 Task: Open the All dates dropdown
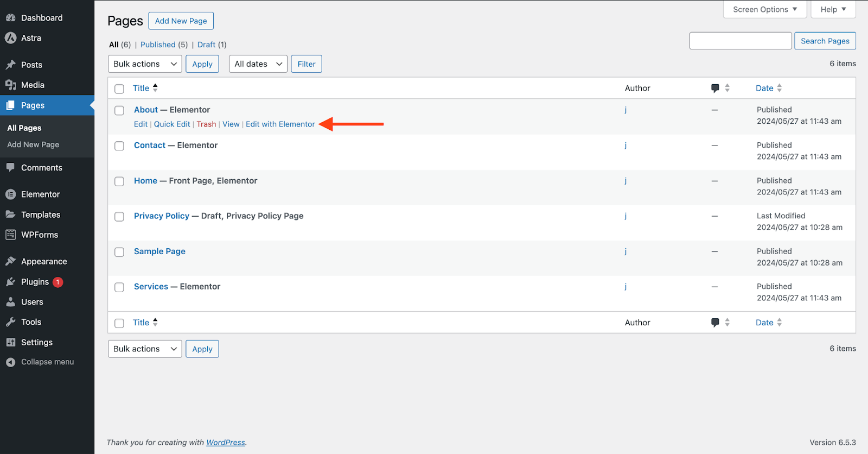coord(258,64)
